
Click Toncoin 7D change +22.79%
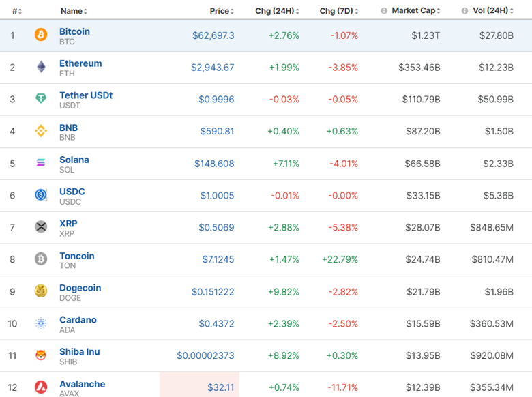click(340, 259)
